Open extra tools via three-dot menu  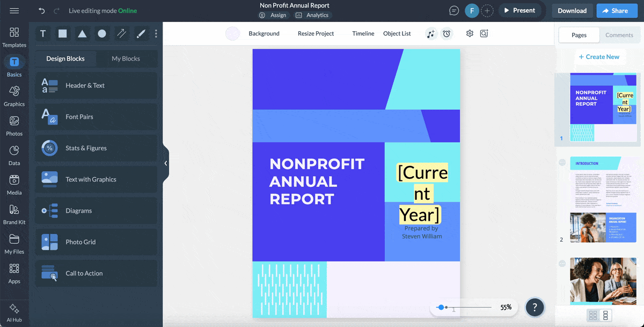[x=156, y=33]
